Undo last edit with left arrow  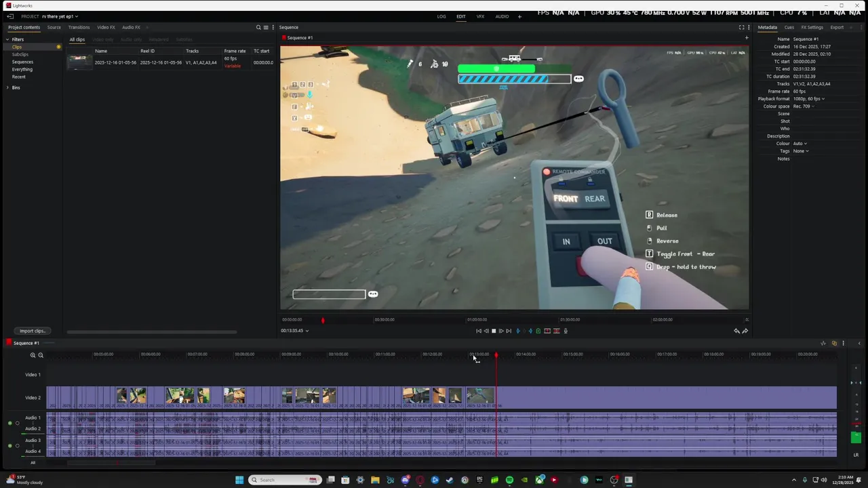737,331
